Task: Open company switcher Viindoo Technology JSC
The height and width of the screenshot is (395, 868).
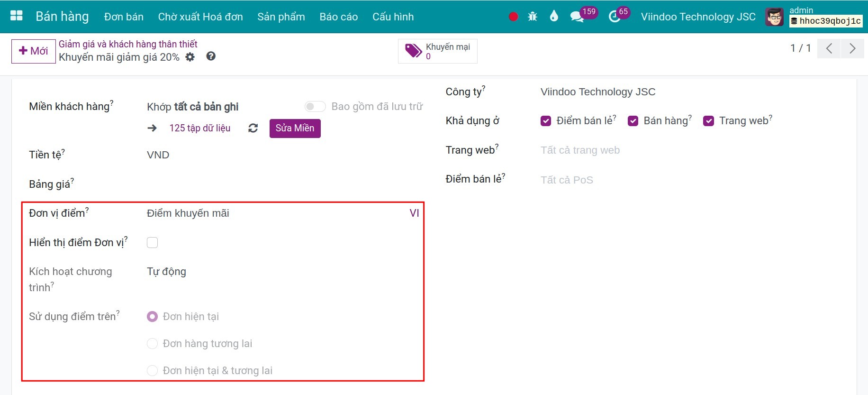Action: click(698, 17)
